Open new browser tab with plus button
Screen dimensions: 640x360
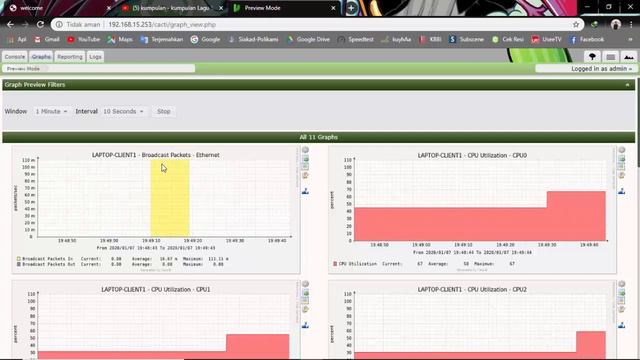[x=351, y=8]
